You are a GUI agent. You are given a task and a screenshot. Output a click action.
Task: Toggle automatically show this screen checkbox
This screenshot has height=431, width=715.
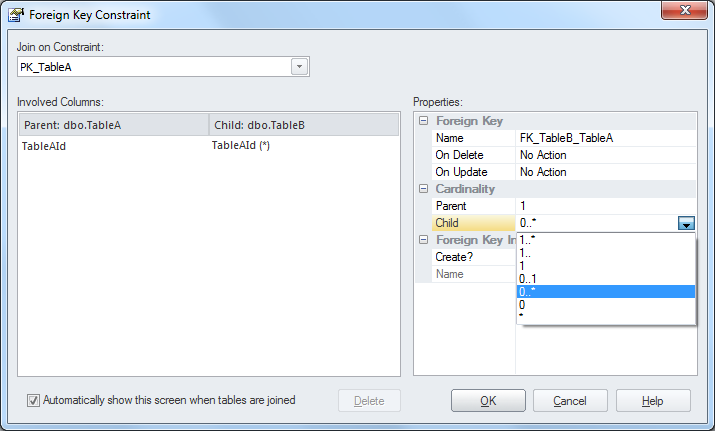(x=33, y=400)
